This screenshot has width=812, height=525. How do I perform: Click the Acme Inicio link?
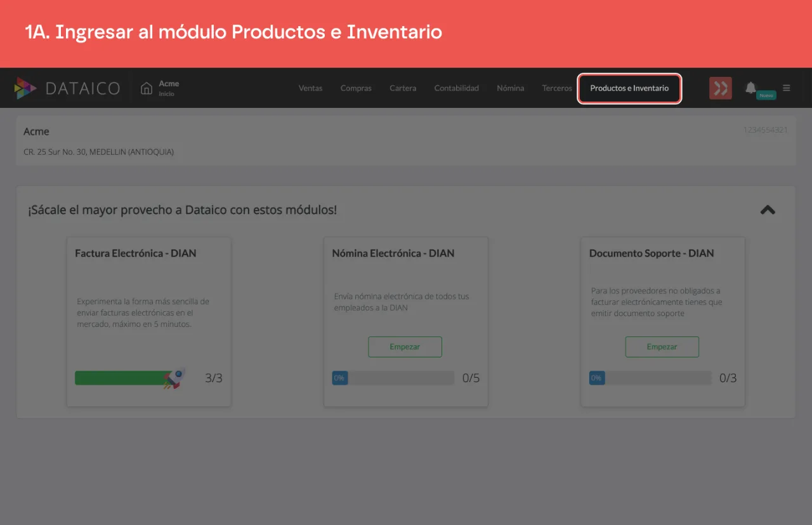point(169,88)
